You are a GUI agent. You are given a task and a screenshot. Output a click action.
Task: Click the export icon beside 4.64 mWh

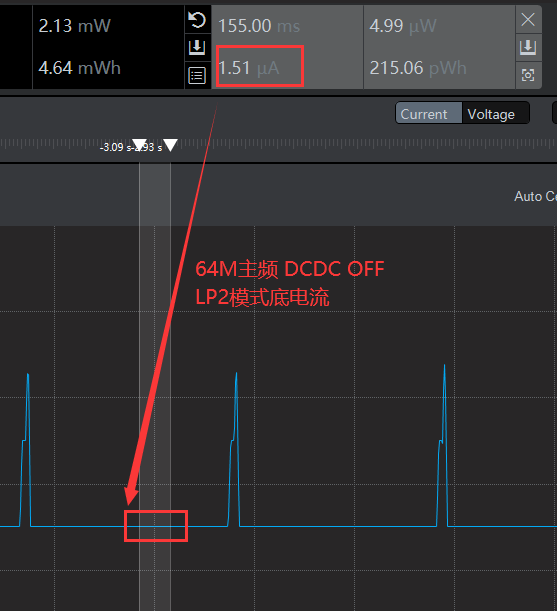click(197, 47)
